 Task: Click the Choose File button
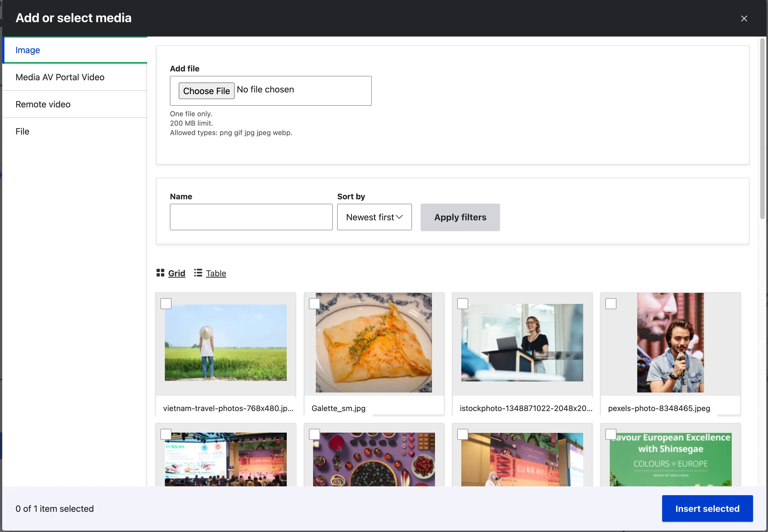point(206,91)
